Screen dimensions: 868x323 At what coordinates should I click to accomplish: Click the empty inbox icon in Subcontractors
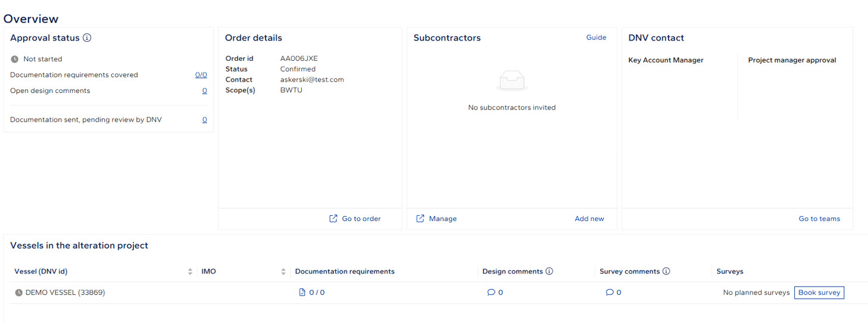click(511, 80)
